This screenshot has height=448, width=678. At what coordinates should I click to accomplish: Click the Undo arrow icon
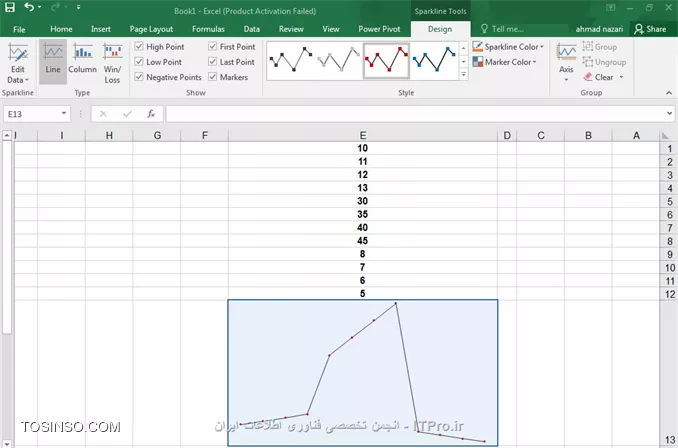pos(29,8)
